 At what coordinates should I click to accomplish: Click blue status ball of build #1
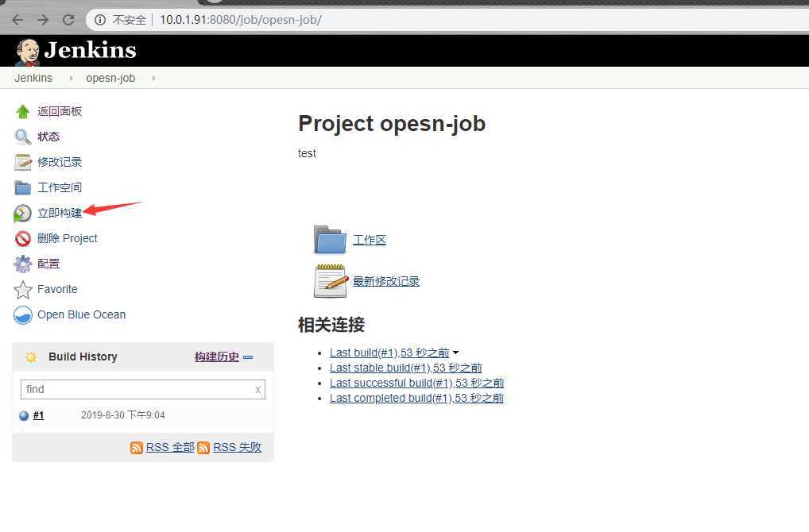pos(24,415)
